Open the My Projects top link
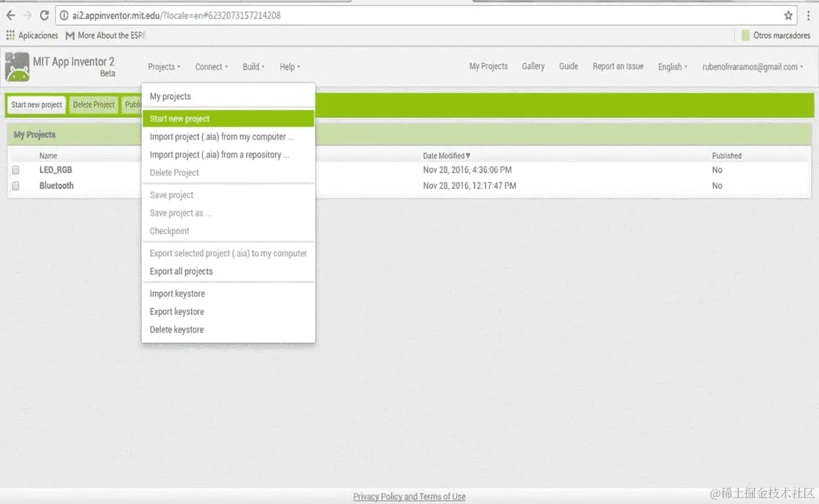The height and width of the screenshot is (504, 819). [x=488, y=66]
